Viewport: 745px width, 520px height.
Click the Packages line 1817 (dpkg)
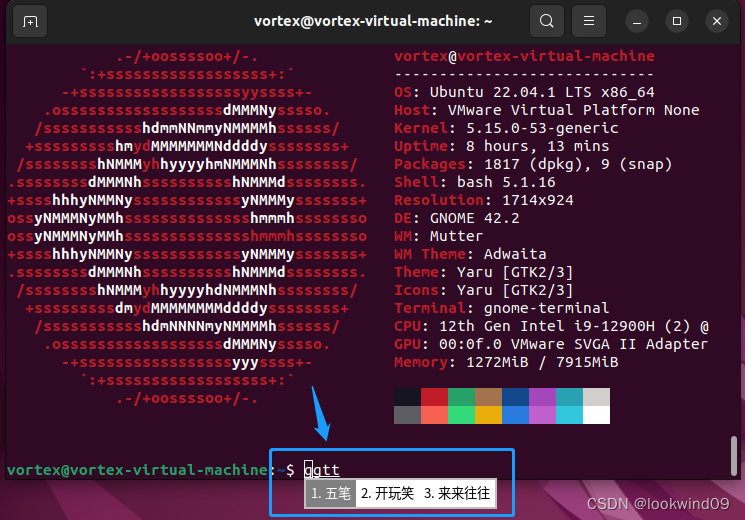click(x=533, y=164)
